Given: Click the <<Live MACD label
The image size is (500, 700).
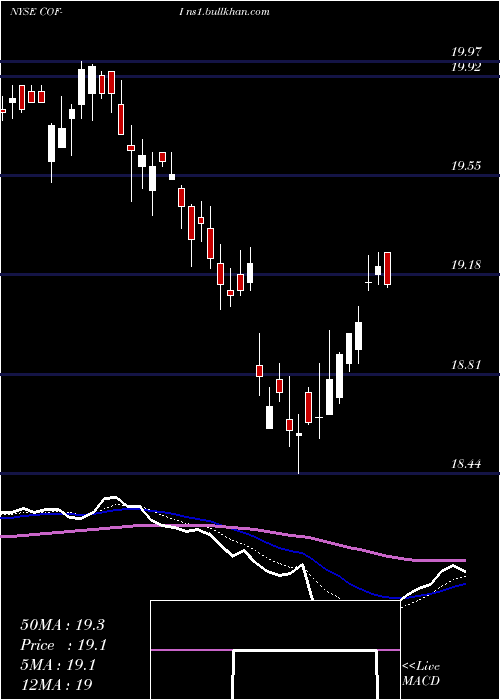Looking at the screenshot, I should point(421,673).
